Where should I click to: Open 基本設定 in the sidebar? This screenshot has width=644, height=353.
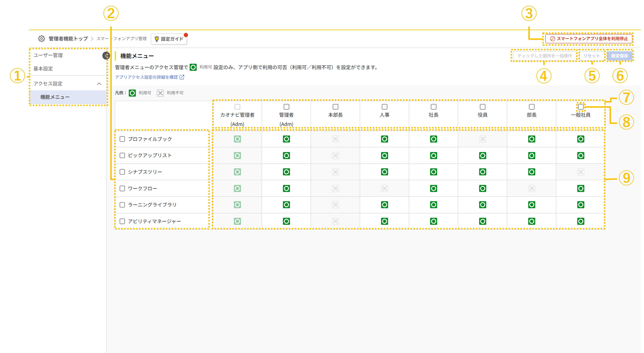click(x=43, y=69)
